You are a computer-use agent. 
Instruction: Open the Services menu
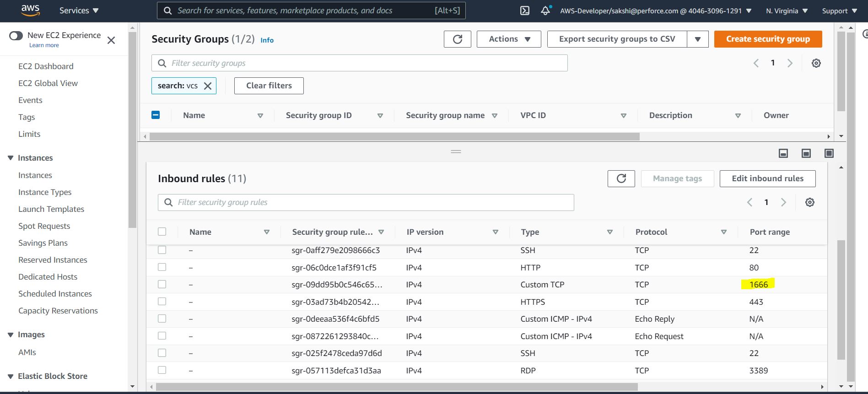click(79, 11)
